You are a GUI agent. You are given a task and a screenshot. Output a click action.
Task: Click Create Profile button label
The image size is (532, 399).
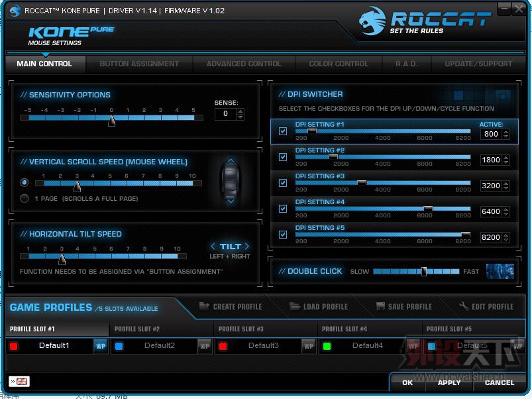point(237,306)
